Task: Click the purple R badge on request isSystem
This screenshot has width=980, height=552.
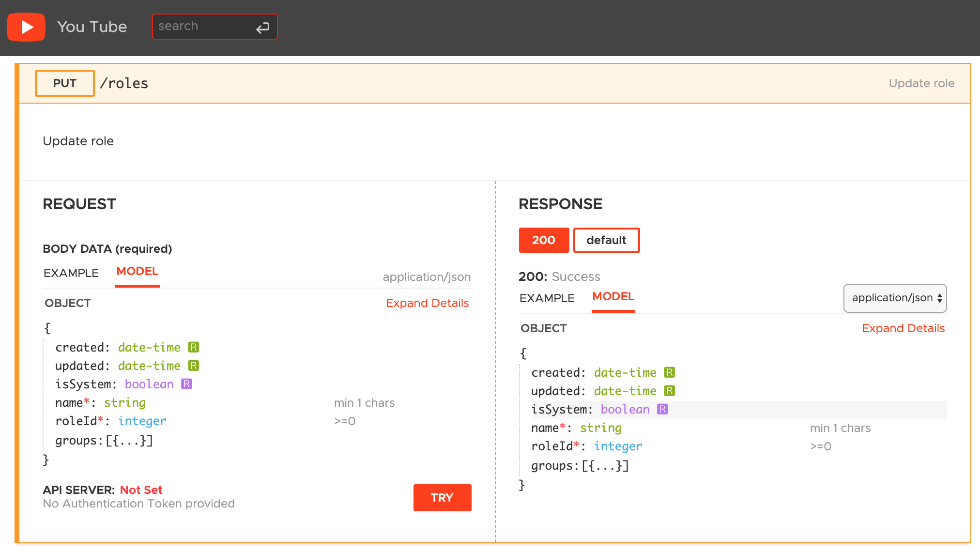Action: (186, 384)
